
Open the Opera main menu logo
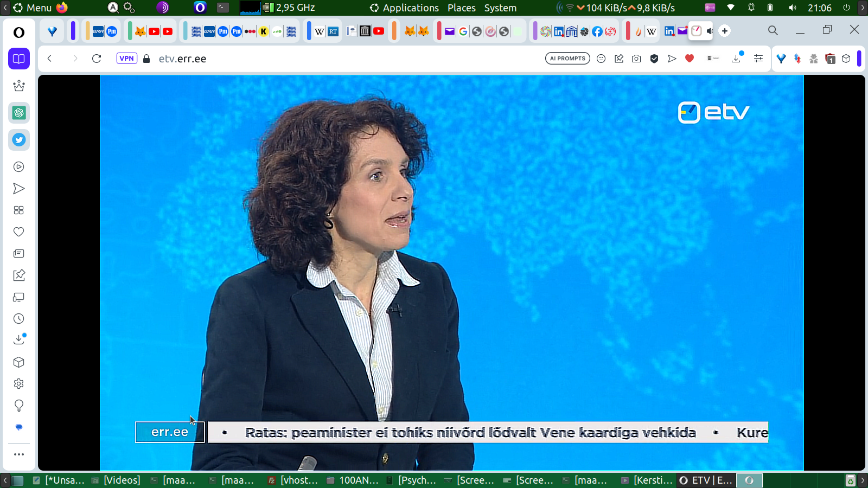(x=19, y=33)
